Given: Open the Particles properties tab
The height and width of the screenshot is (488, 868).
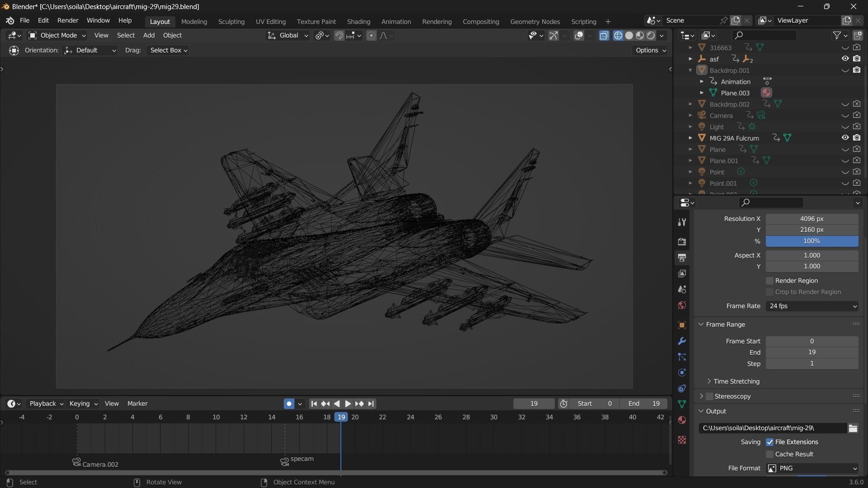Looking at the screenshot, I should (682, 357).
